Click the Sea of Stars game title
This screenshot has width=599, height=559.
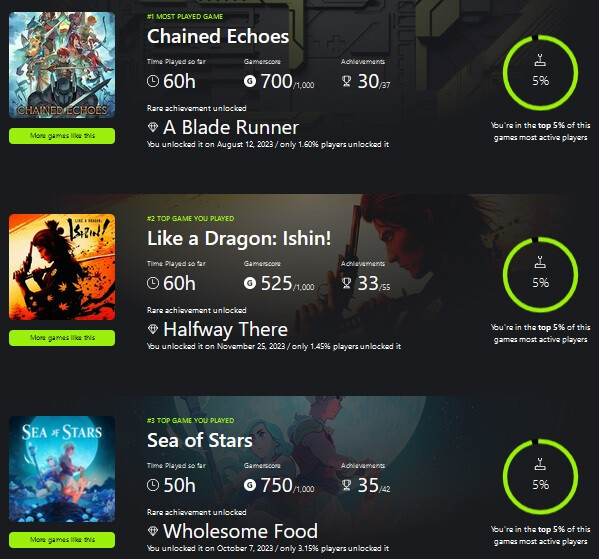tap(200, 440)
